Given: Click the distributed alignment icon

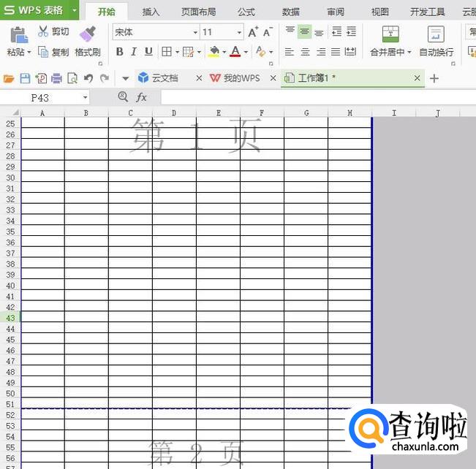Looking at the screenshot, I should click(x=350, y=52).
